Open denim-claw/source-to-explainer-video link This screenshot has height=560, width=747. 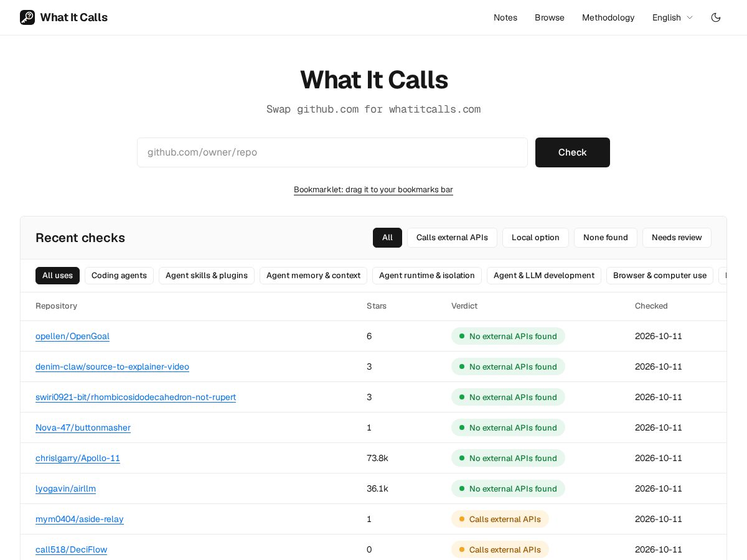pos(112,366)
